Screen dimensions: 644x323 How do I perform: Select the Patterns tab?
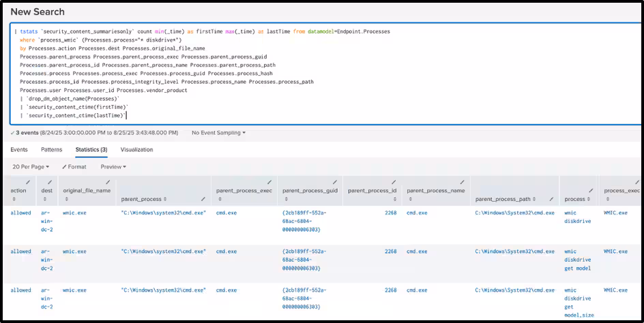click(x=51, y=149)
